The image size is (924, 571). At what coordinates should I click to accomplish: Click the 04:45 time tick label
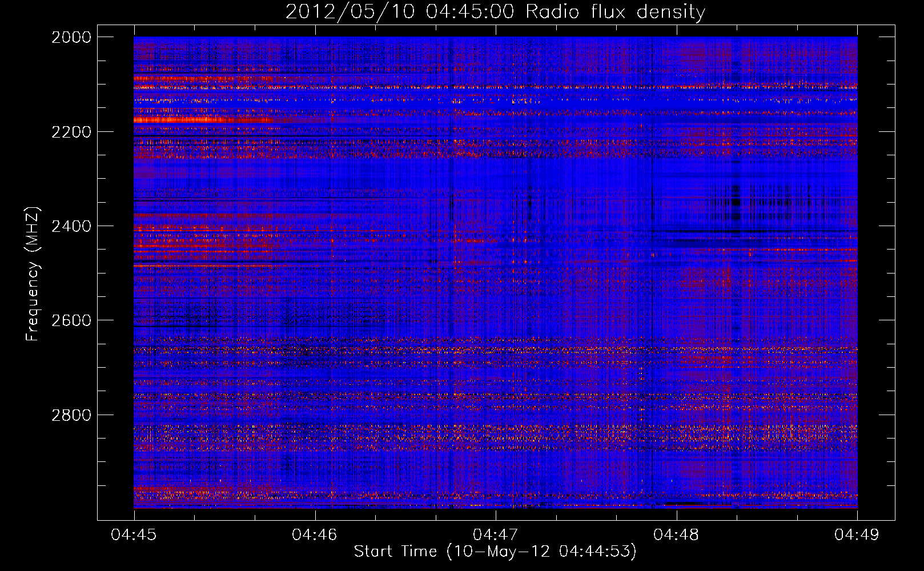134,534
